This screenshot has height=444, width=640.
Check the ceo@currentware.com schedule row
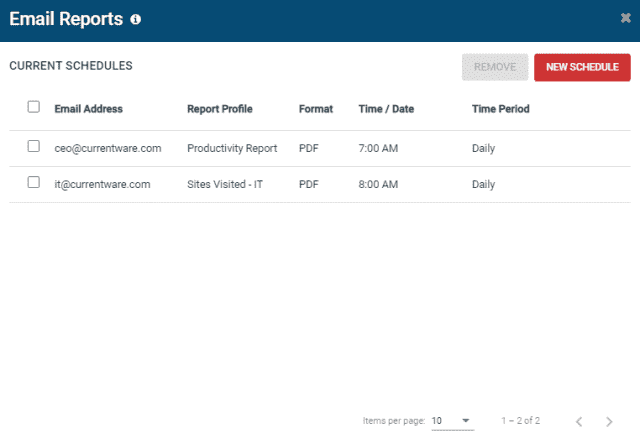point(33,146)
